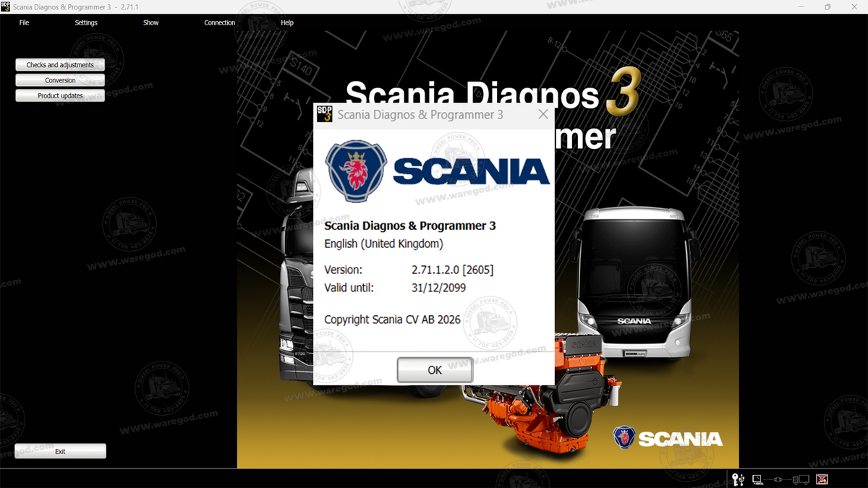
Task: Confirm the about dialog with OK
Action: pos(435,370)
